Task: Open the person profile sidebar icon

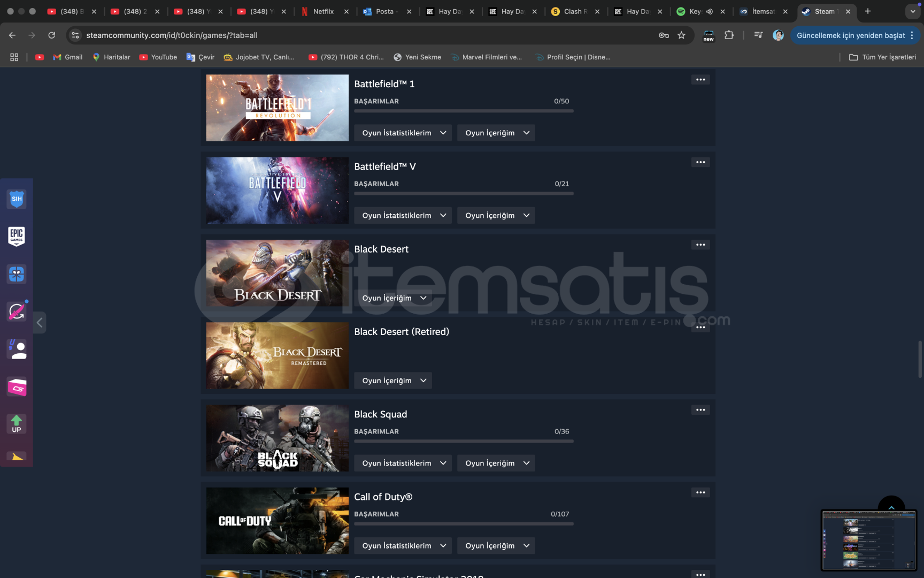Action: click(x=17, y=349)
